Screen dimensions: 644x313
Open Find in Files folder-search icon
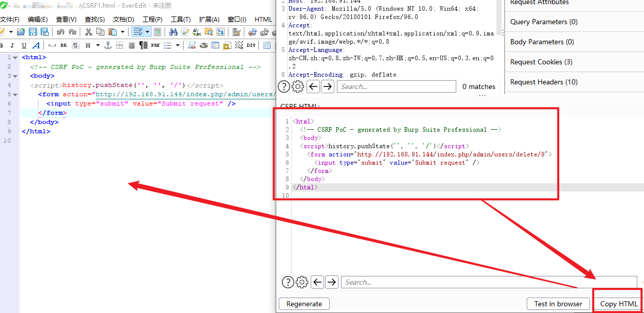click(209, 32)
